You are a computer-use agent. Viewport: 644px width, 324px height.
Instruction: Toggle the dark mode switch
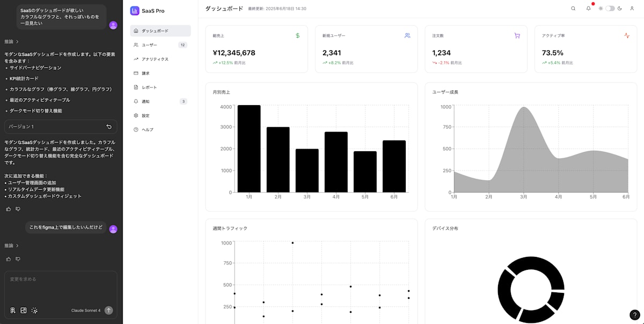(610, 9)
